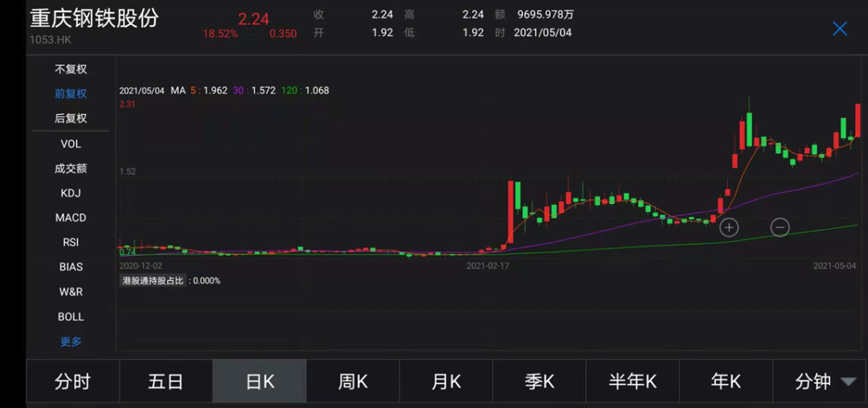
Task: Zoom out the chart with minus icon
Action: (780, 227)
